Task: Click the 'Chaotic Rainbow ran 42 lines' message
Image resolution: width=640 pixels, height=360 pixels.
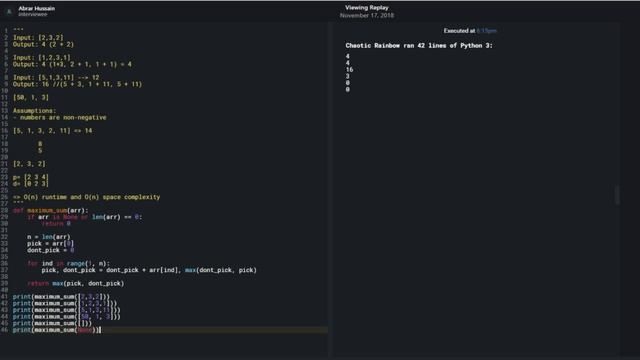Action: pos(419,46)
